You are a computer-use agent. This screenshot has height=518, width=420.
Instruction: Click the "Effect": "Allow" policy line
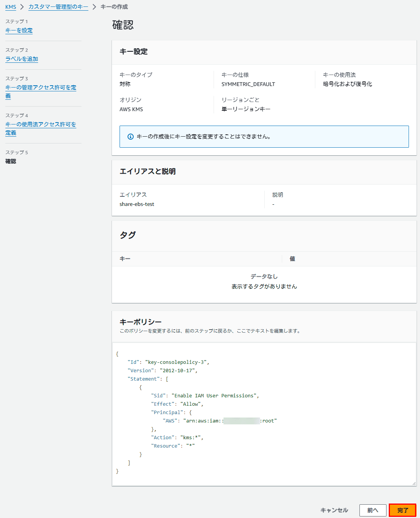[177, 404]
